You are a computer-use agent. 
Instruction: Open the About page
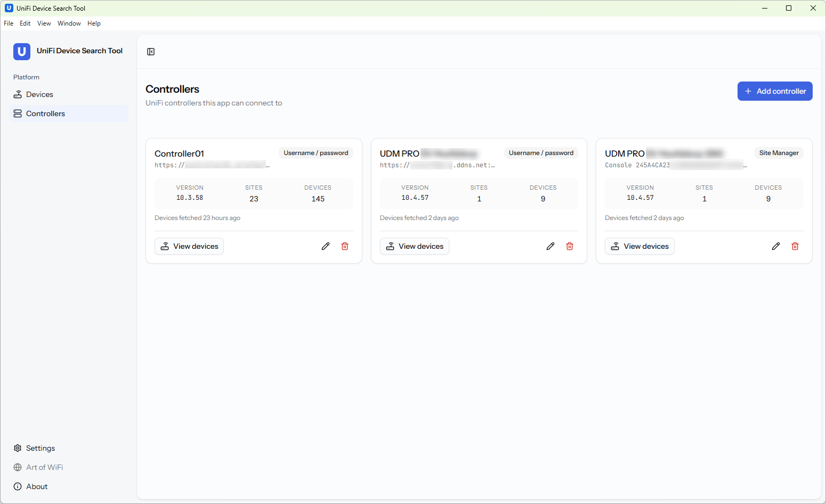pos(68,486)
